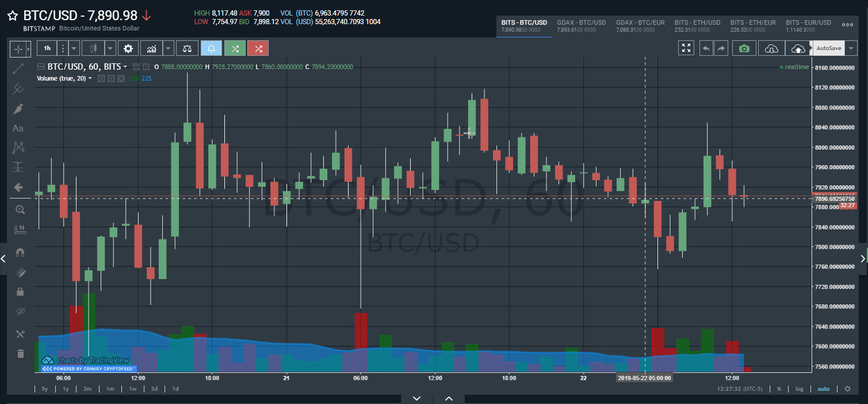Activate the zoom-in magnifier tool
This screenshot has width=868, height=404.
(20, 209)
